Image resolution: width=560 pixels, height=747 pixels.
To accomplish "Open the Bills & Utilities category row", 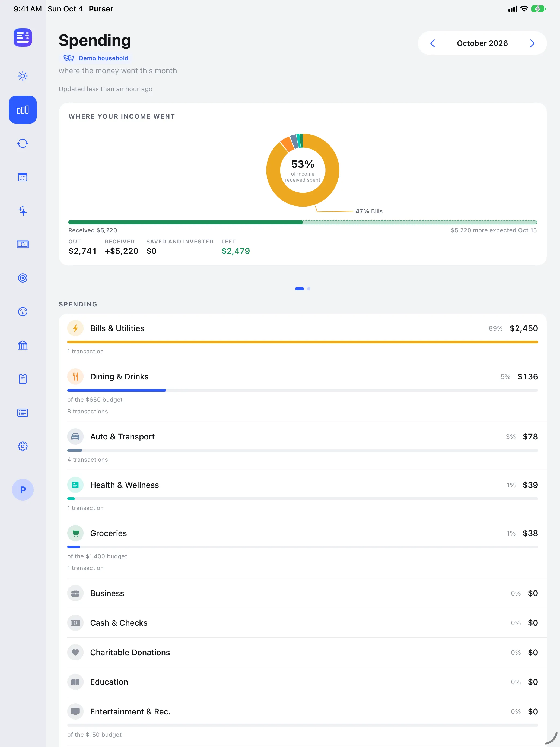I will click(x=303, y=338).
